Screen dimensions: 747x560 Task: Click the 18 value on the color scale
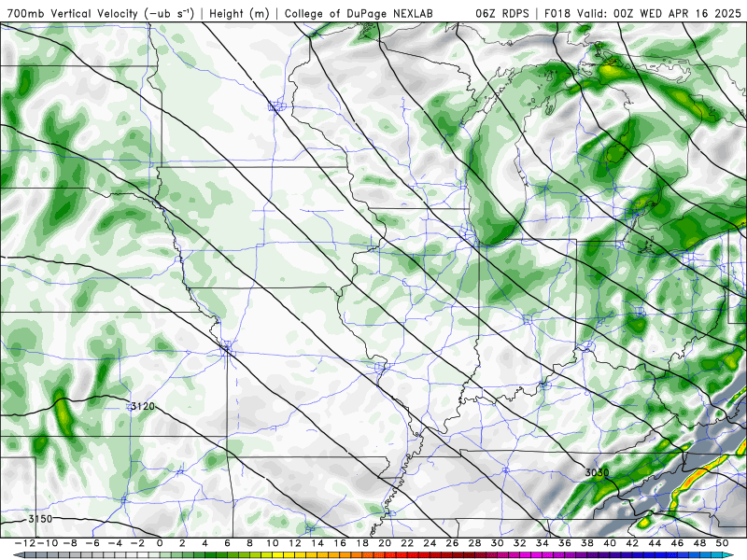tap(362, 543)
